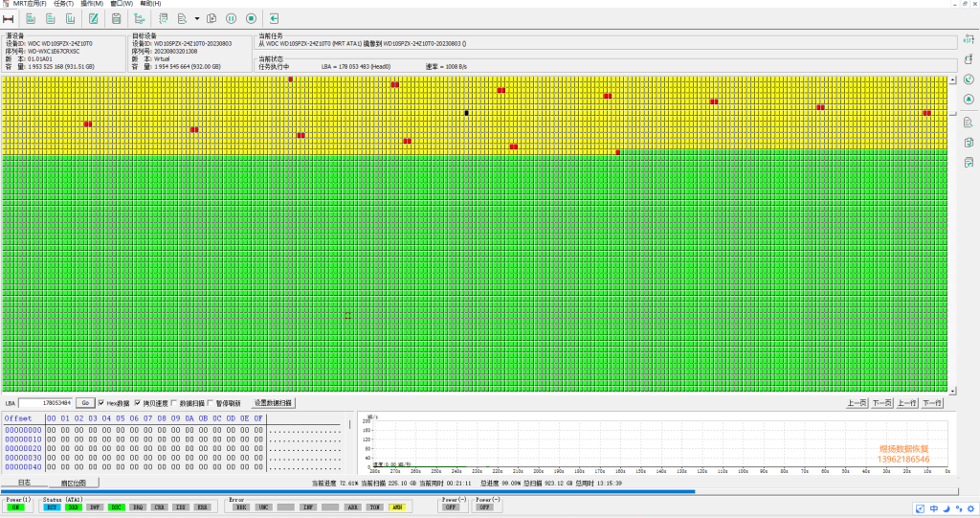Click the yellow AMN error indicator
This screenshot has width=980, height=518.
(x=397, y=507)
